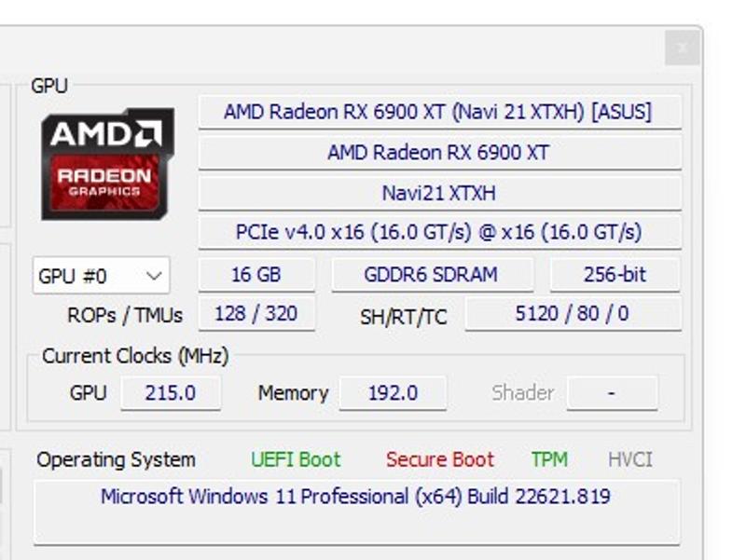Close the window with the X button
This screenshot has width=746, height=560.
pyautogui.click(x=683, y=48)
